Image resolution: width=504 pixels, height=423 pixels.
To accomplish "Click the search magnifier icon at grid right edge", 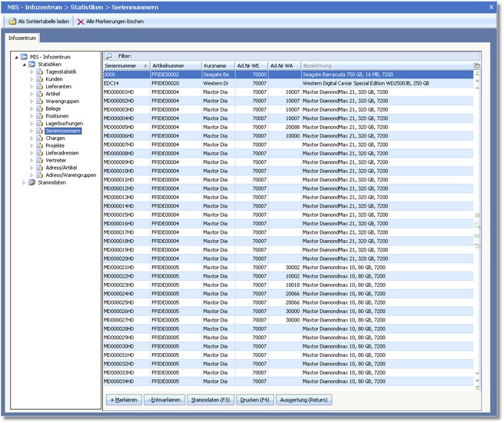I will 477,225.
